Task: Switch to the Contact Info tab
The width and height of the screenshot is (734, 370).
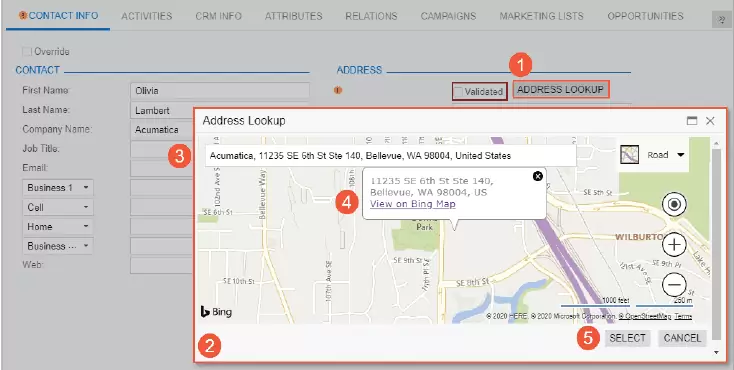Action: 59,16
